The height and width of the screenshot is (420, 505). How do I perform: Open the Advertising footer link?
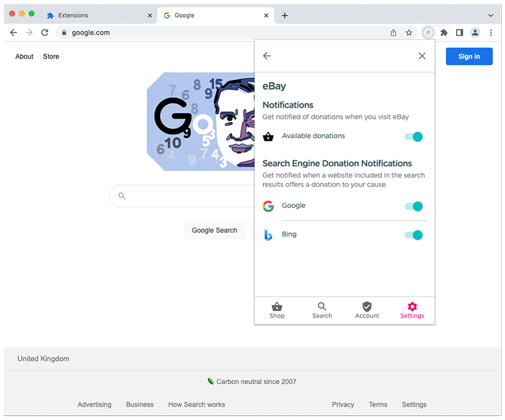tap(95, 405)
